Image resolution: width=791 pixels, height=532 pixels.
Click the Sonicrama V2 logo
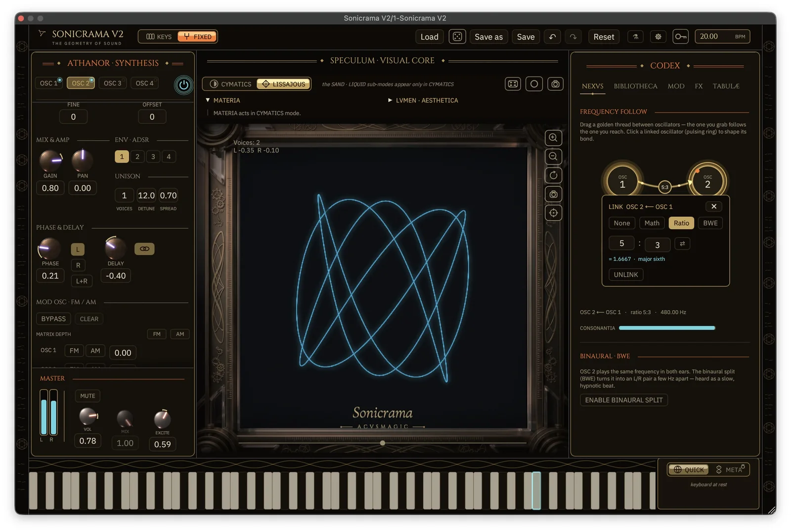coord(81,37)
